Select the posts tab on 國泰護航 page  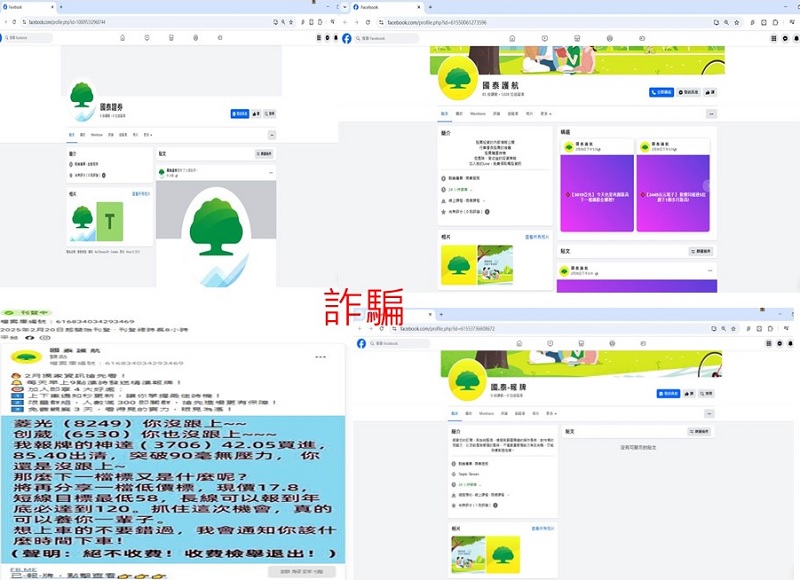(x=444, y=114)
